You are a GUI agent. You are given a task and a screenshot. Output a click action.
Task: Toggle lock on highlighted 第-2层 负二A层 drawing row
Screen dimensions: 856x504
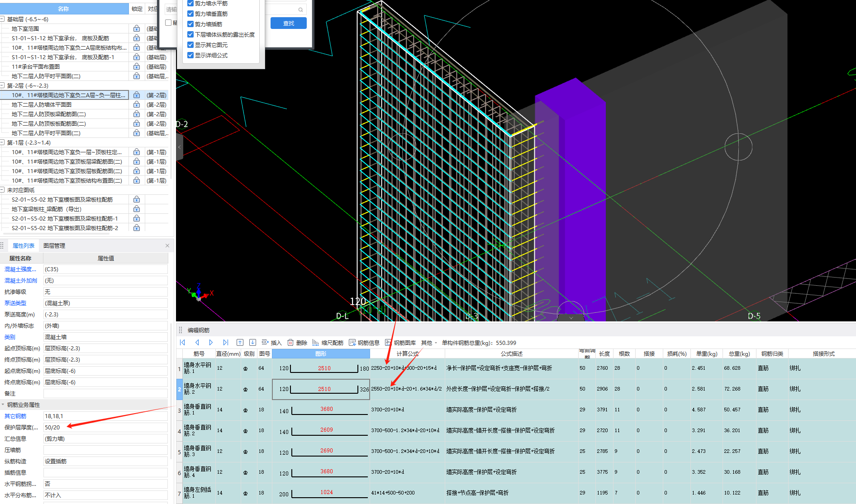click(x=137, y=95)
